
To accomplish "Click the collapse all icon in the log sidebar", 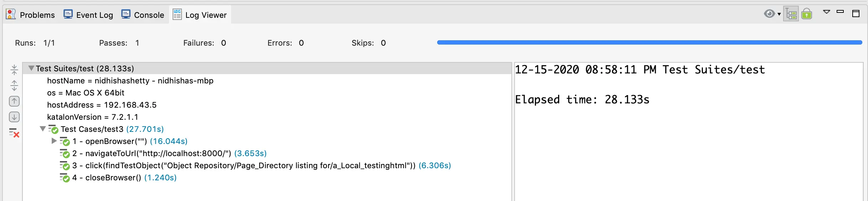I will tap(14, 70).
